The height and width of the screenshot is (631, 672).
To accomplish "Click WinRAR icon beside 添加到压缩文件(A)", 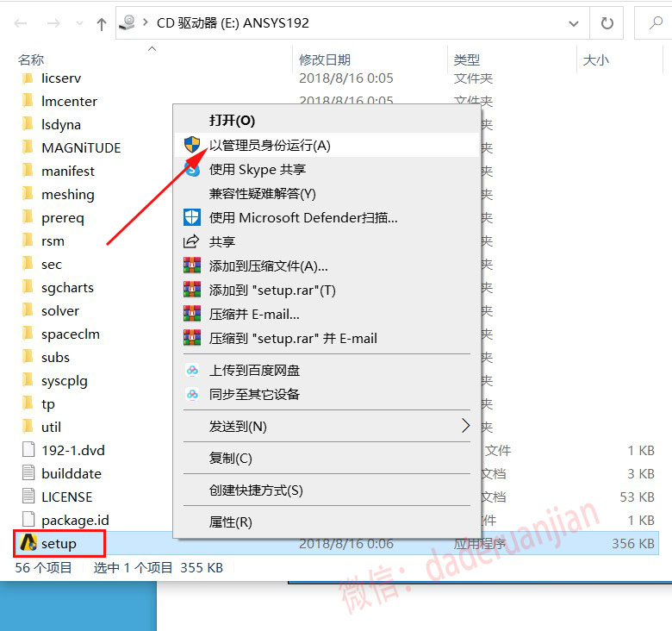I will pos(192,266).
